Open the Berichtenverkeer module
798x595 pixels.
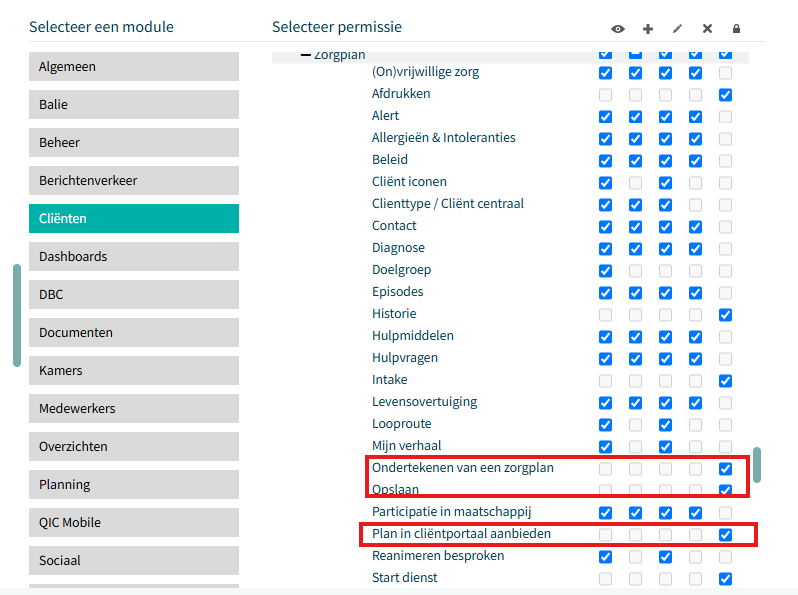coord(134,180)
